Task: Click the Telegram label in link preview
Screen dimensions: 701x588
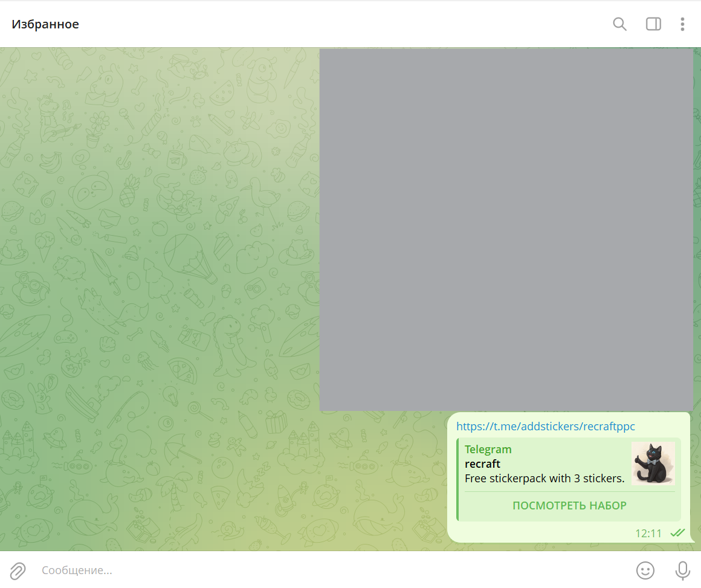Action: (488, 450)
